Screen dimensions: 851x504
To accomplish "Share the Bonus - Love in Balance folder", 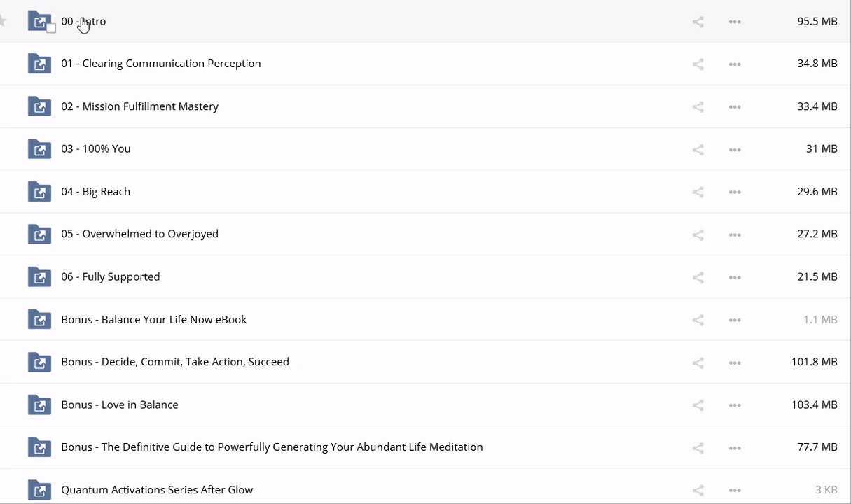I will 698,405.
